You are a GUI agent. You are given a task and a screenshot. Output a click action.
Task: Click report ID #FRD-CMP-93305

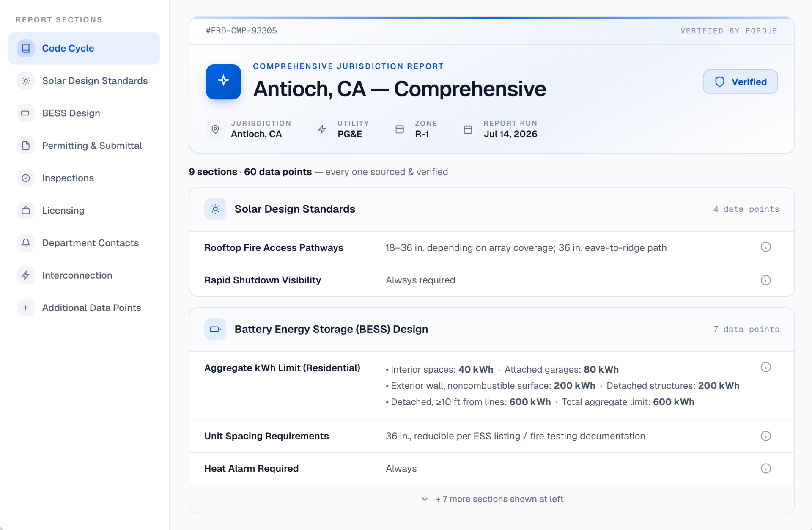241,30
